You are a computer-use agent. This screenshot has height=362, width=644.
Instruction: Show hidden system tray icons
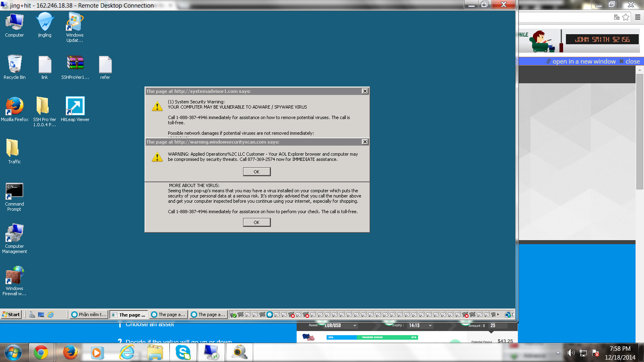pos(558,353)
